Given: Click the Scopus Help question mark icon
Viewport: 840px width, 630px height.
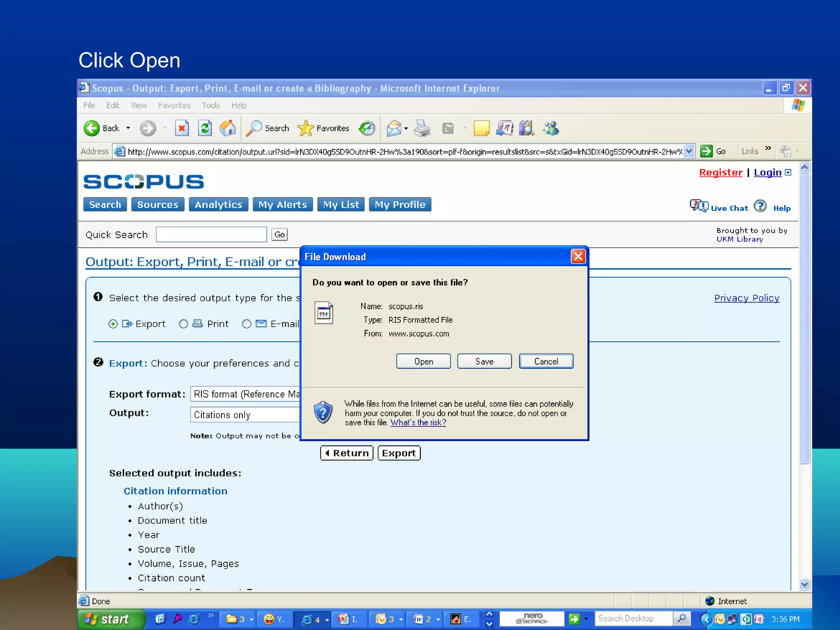Looking at the screenshot, I should click(x=760, y=206).
